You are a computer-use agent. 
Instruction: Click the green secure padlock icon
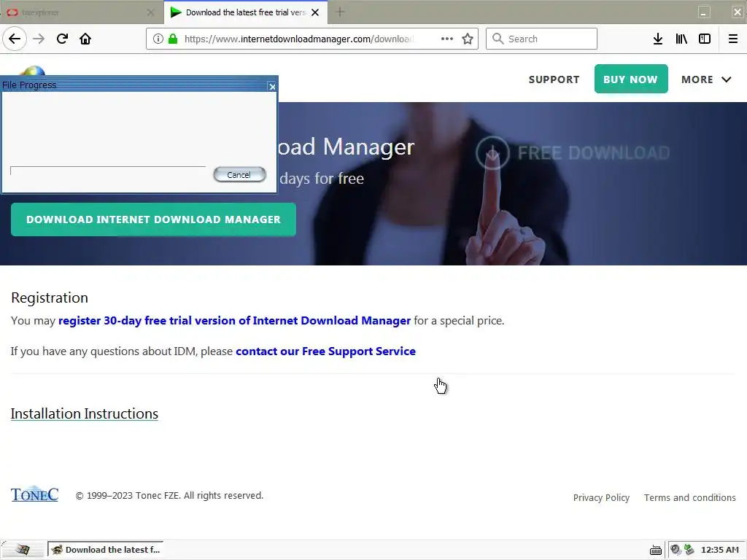(x=173, y=39)
